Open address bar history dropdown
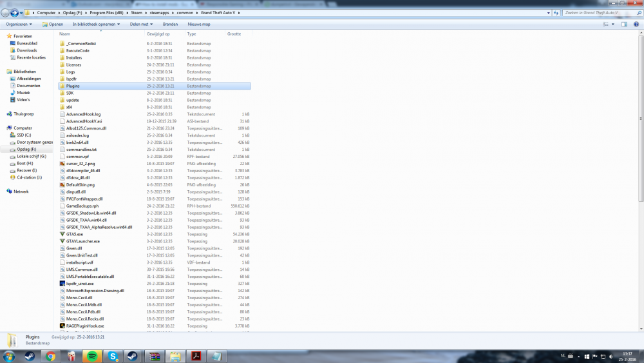 [549, 13]
